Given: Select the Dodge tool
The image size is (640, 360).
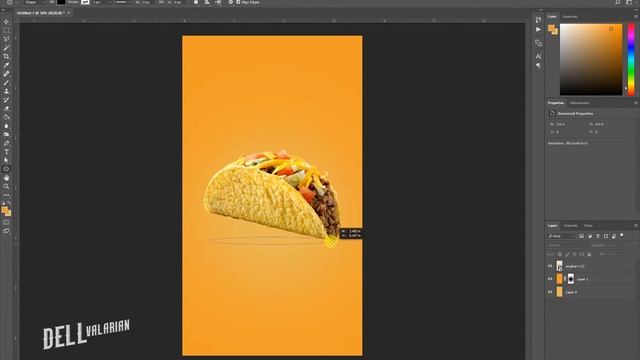Looking at the screenshot, I should click(x=6, y=134).
